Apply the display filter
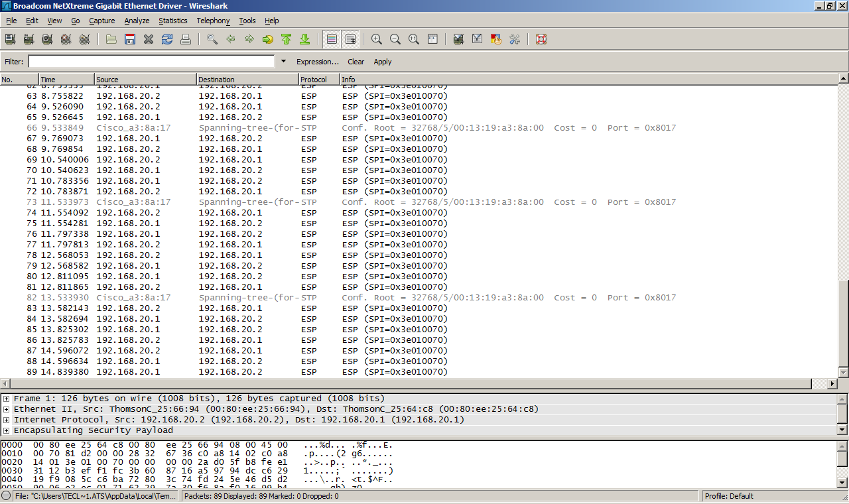 [x=383, y=62]
